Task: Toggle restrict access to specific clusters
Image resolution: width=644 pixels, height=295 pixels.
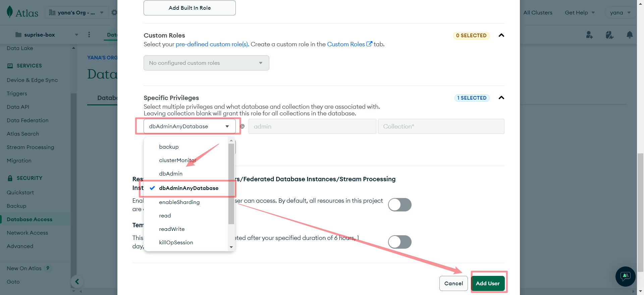Action: [400, 205]
